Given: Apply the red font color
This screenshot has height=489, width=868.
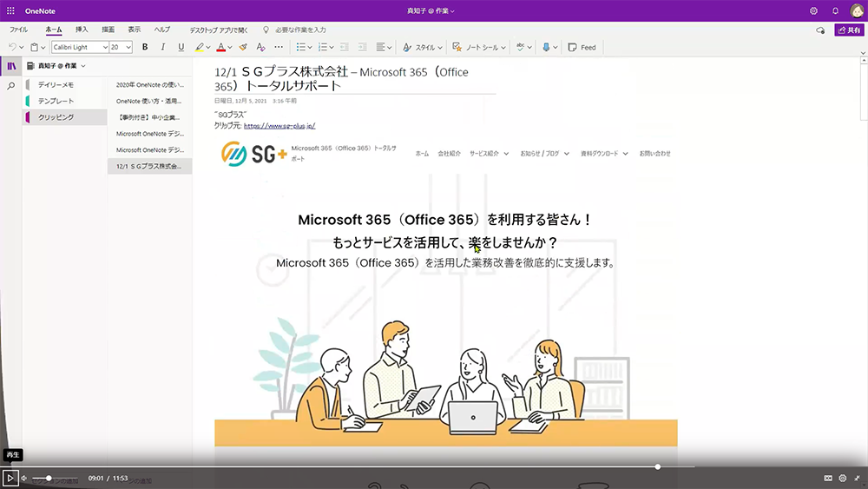Looking at the screenshot, I should 220,47.
